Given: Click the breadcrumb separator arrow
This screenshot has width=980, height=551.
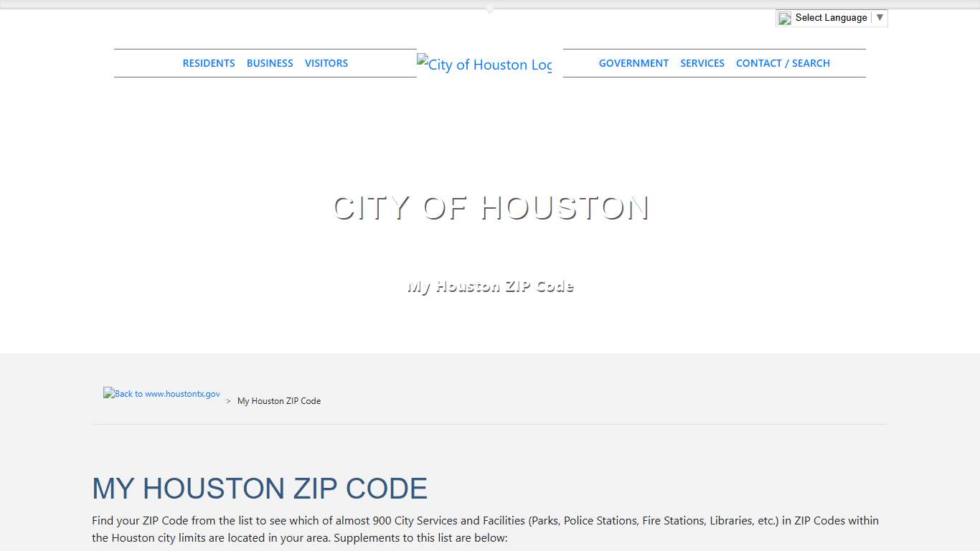Looking at the screenshot, I should (x=227, y=400).
